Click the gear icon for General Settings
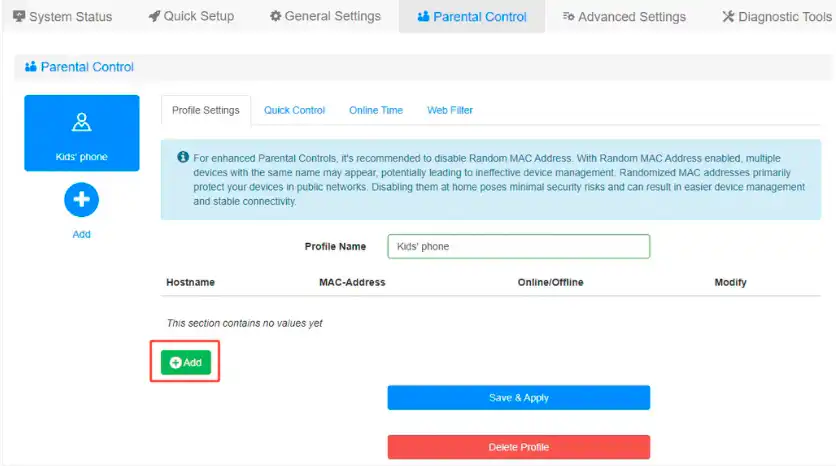Screen dimensions: 836x466 pyautogui.click(x=275, y=17)
